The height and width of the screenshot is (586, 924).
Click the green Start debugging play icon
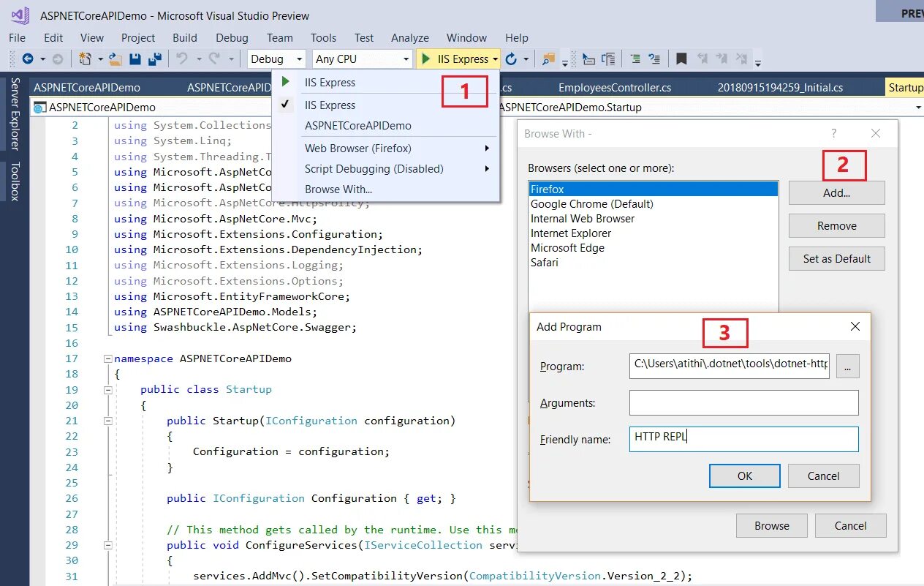(426, 59)
